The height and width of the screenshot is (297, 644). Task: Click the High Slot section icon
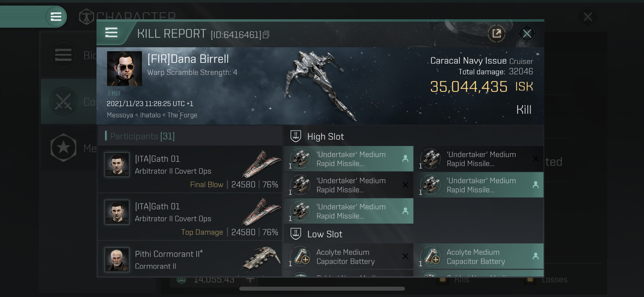(296, 136)
